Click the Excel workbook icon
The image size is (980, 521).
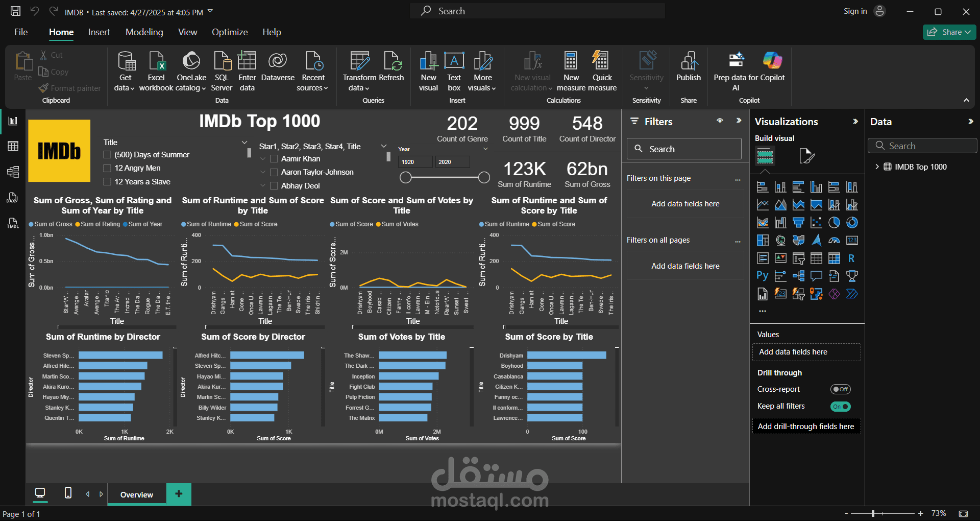(156, 61)
